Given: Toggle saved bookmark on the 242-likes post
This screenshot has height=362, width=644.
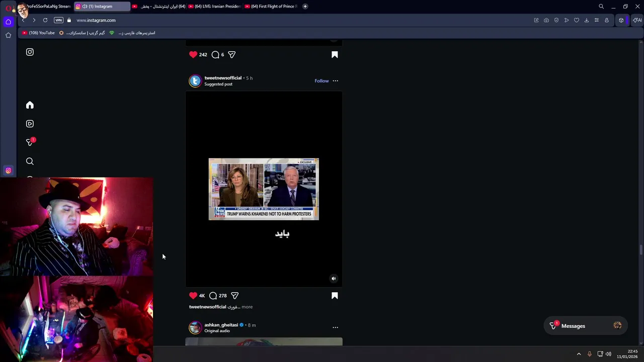Looking at the screenshot, I should [335, 54].
